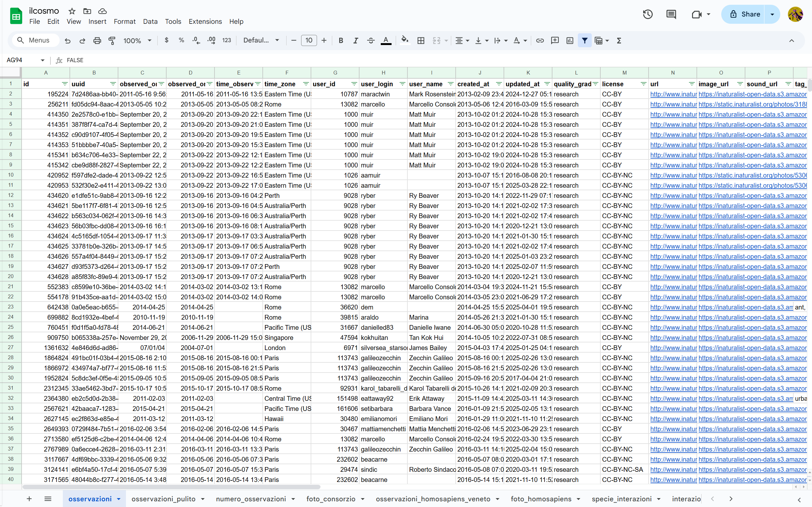The height and width of the screenshot is (507, 812).
Task: Show next sheet tabs arrow
Action: click(x=731, y=499)
